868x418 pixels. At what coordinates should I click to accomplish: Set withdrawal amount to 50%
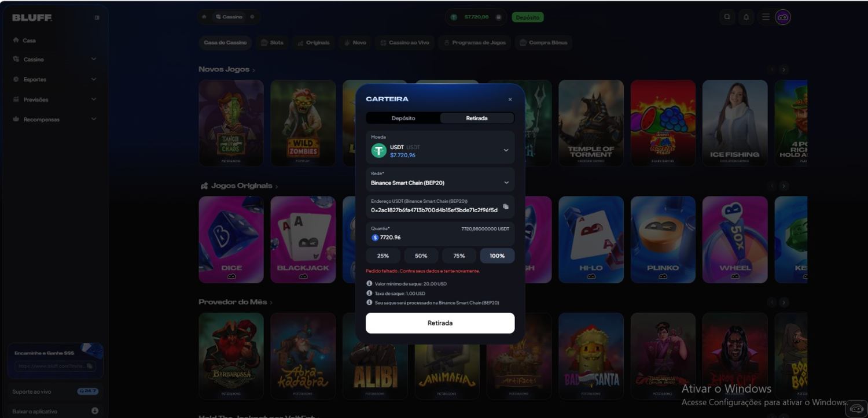pyautogui.click(x=421, y=256)
